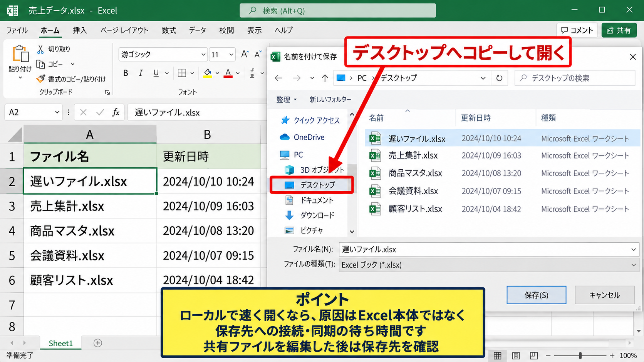Screen dimensions: 644x362
Task: Toggle underline formatting
Action: [x=156, y=73]
